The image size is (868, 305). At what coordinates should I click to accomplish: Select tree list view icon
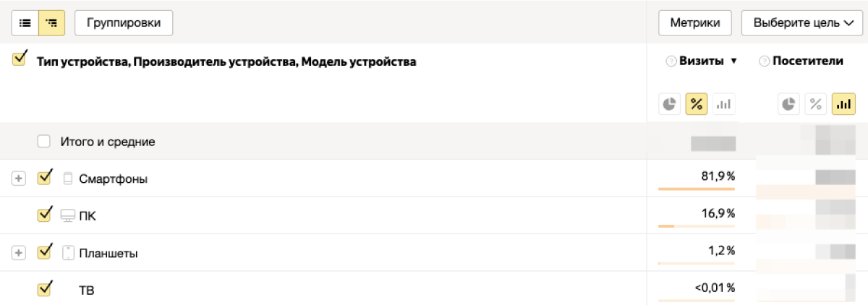(51, 22)
